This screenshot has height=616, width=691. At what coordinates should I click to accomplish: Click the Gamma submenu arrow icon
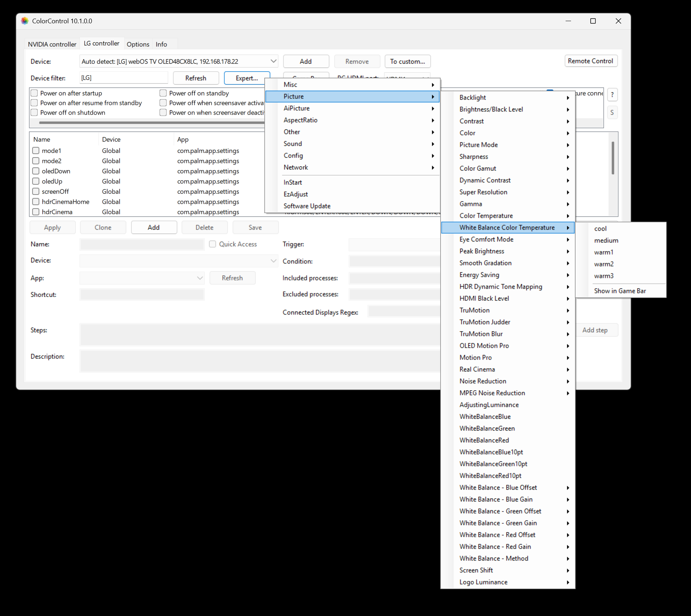[x=568, y=204]
